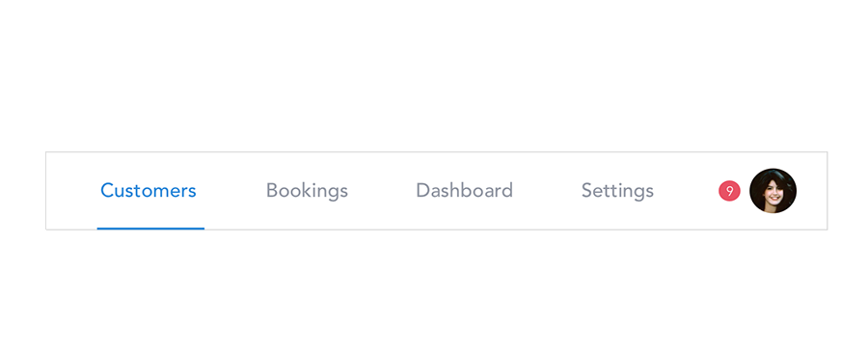868x351 pixels.
Task: Select the Settings tab
Action: pos(617,191)
